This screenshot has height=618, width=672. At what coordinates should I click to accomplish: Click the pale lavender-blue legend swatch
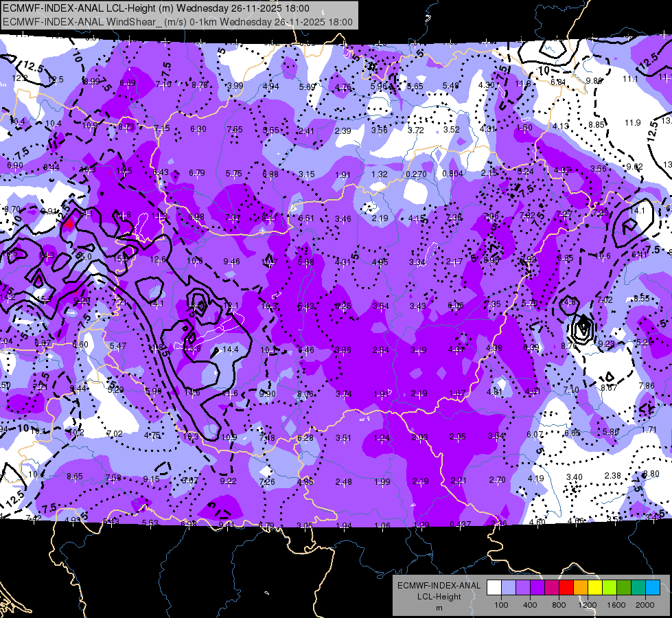click(x=509, y=587)
